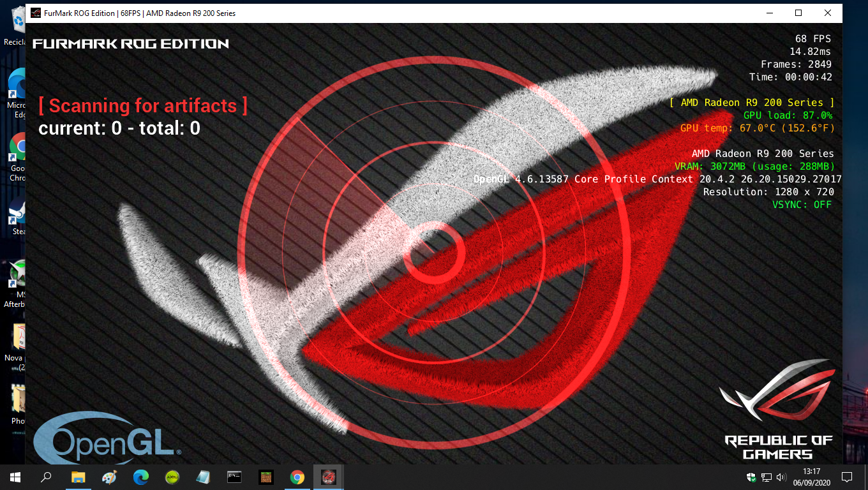Screen dimensions: 868x490
Task: Click the 'Frames: 2849' counter
Action: pos(797,64)
